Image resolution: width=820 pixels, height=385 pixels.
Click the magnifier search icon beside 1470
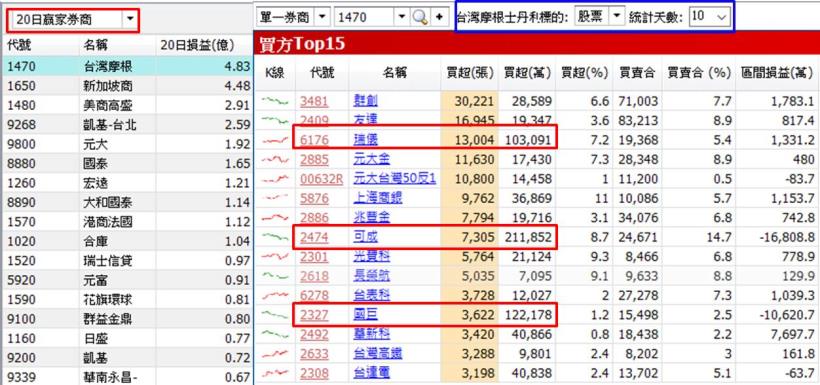click(x=419, y=18)
